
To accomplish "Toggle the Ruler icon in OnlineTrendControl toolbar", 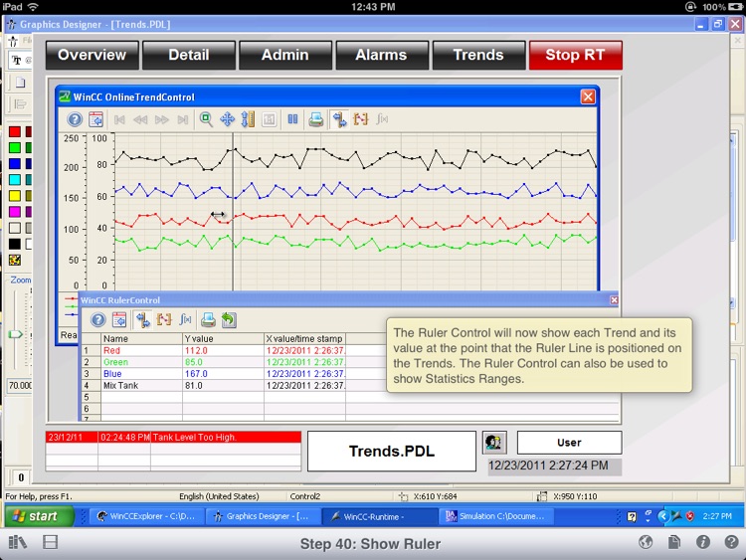I will coord(340,119).
